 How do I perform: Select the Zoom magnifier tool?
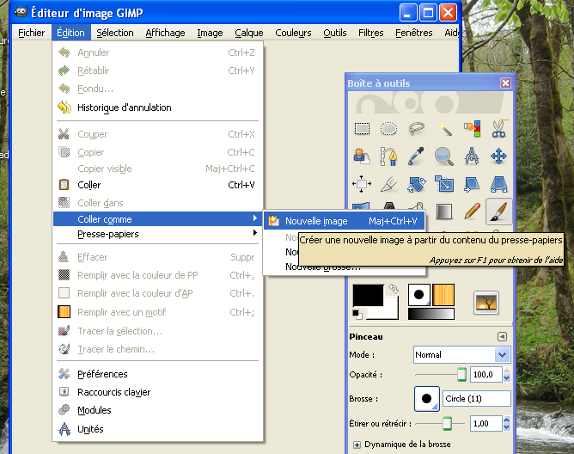tap(444, 156)
